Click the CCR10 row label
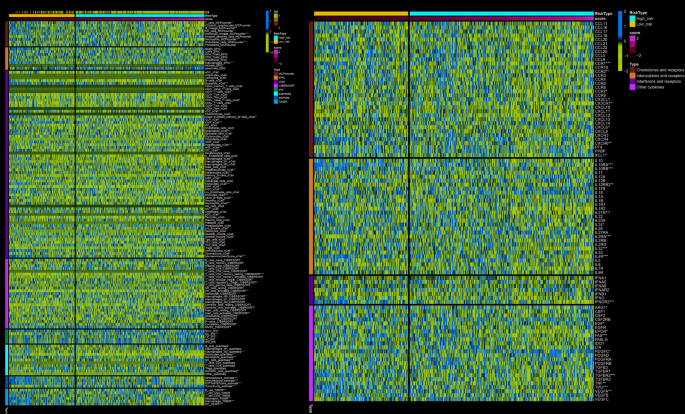The image size is (685, 414). (601, 67)
